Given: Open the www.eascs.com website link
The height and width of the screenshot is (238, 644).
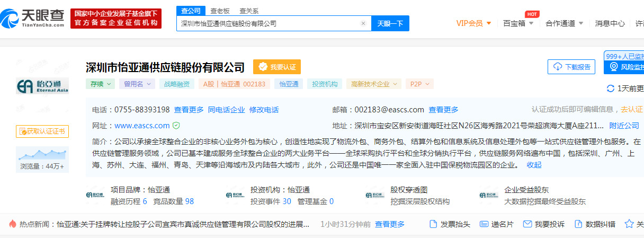Looking at the screenshot, I should click(x=142, y=126).
